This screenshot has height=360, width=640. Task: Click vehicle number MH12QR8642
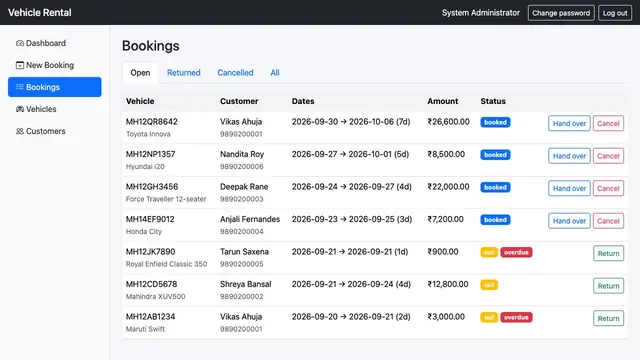point(151,122)
